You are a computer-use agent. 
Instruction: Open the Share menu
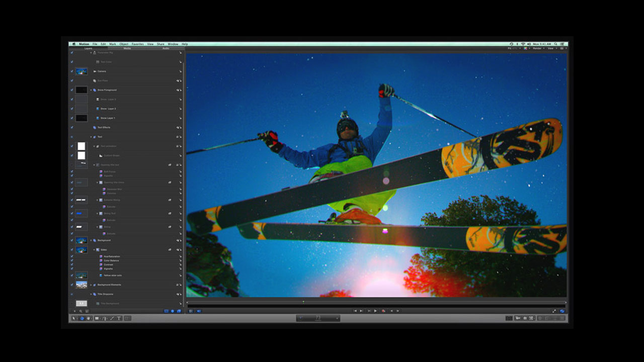[160, 44]
